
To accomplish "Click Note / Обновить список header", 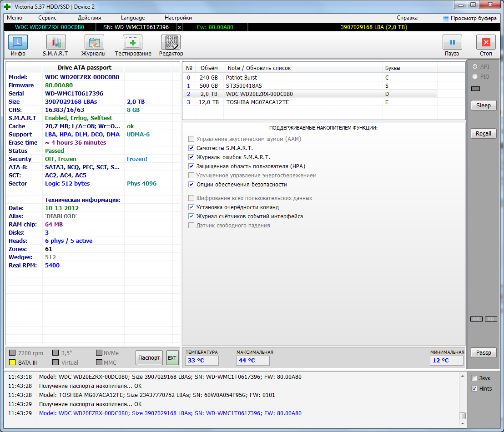I will coord(259,68).
